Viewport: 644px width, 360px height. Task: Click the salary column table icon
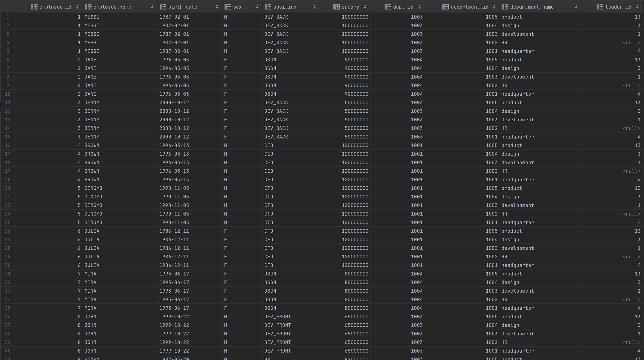coord(337,7)
